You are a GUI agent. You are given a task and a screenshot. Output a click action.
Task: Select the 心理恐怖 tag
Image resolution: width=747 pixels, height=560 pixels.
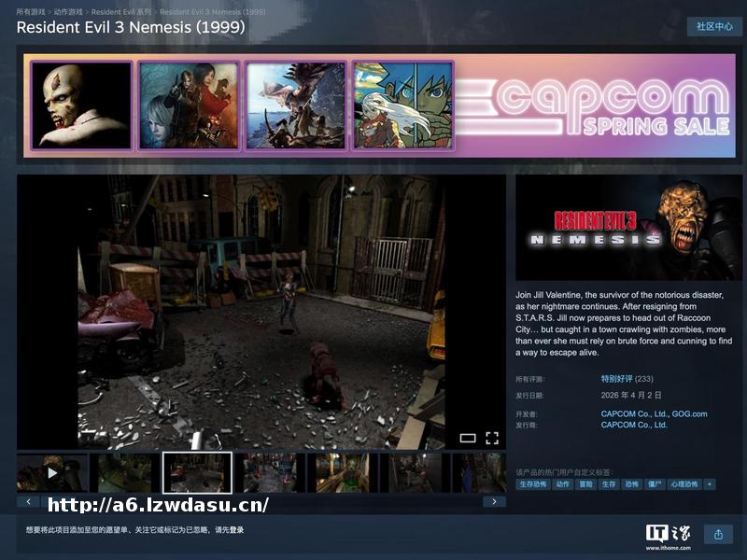click(684, 484)
